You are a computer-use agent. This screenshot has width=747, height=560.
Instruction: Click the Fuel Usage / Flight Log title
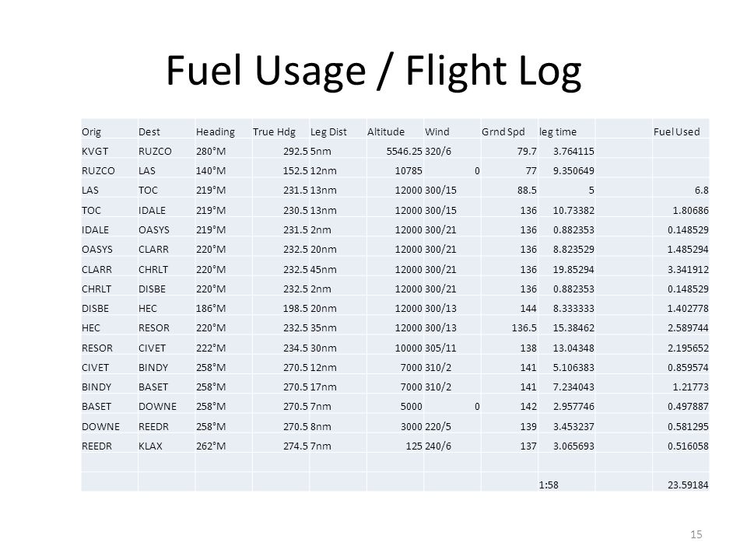click(x=373, y=71)
